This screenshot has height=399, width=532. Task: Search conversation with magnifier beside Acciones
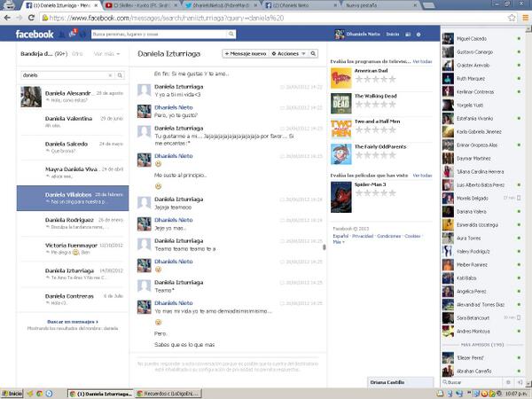[313, 53]
